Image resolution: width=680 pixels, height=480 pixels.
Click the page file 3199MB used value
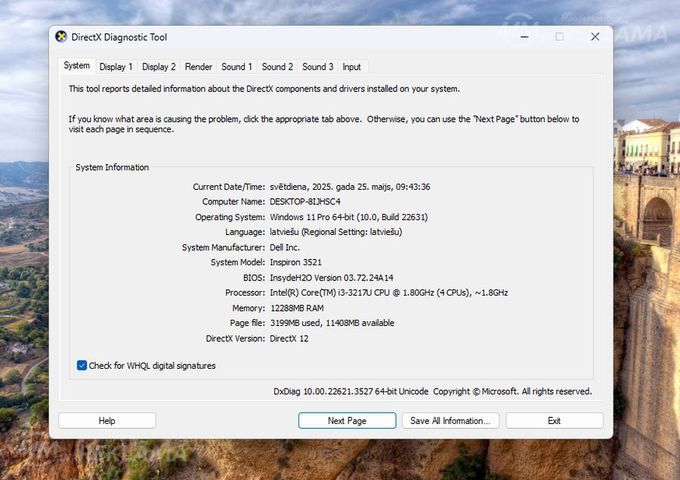(332, 323)
